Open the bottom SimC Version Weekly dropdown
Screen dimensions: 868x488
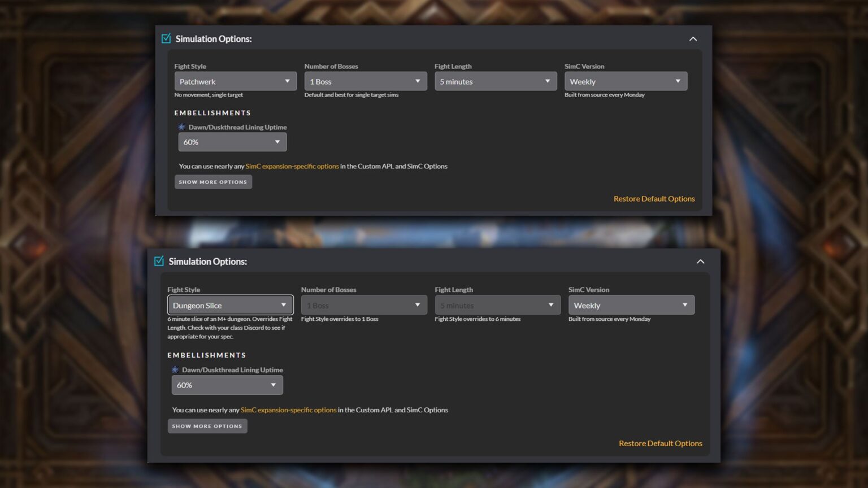tap(631, 305)
